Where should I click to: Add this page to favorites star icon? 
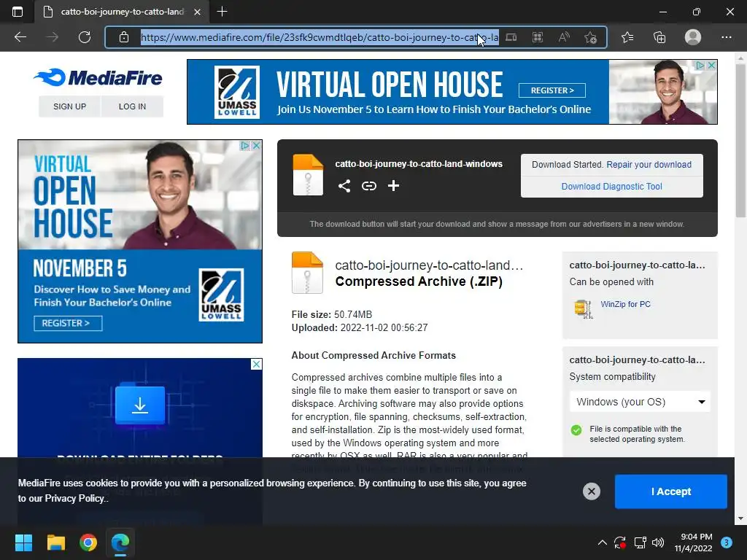coord(590,37)
